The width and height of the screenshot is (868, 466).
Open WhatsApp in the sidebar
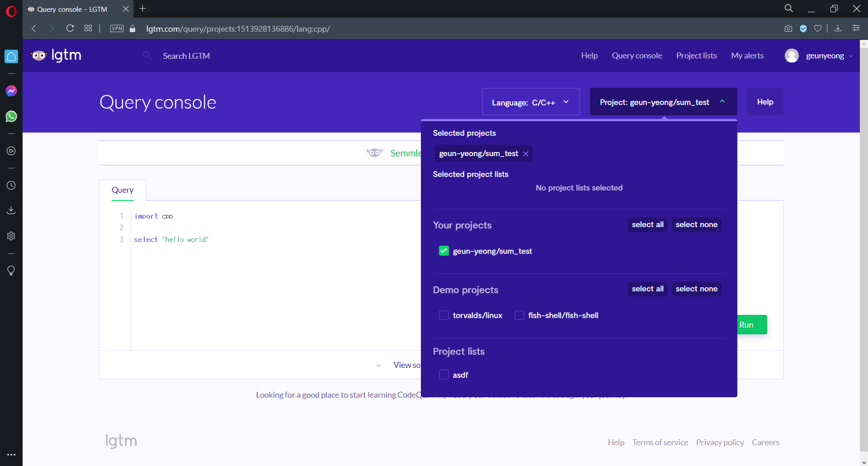[11, 116]
